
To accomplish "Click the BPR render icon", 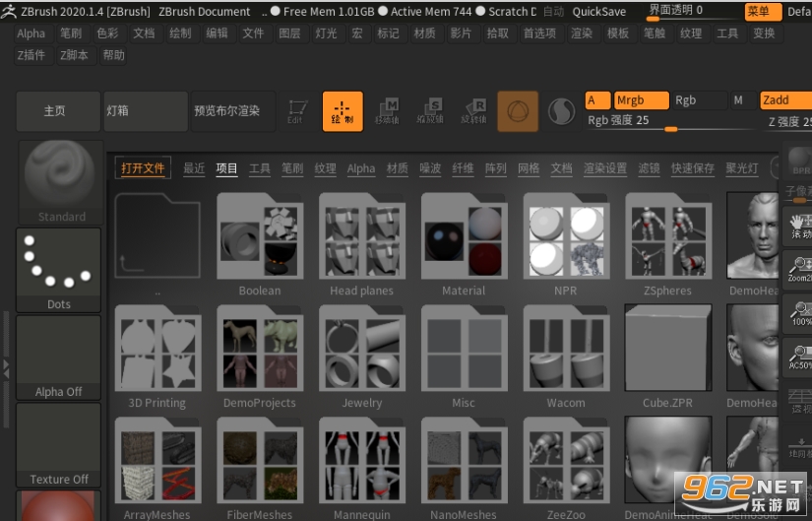I will [799, 162].
